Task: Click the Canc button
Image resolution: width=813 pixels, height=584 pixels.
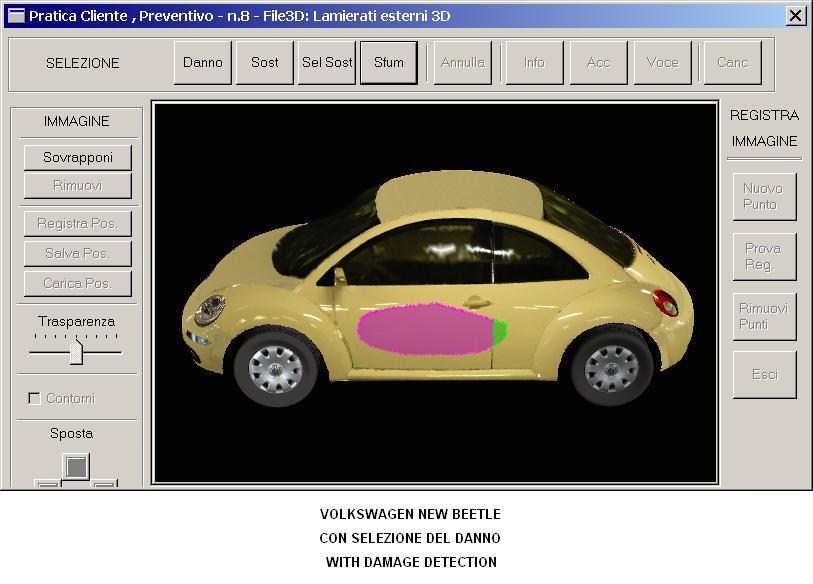Action: click(733, 63)
